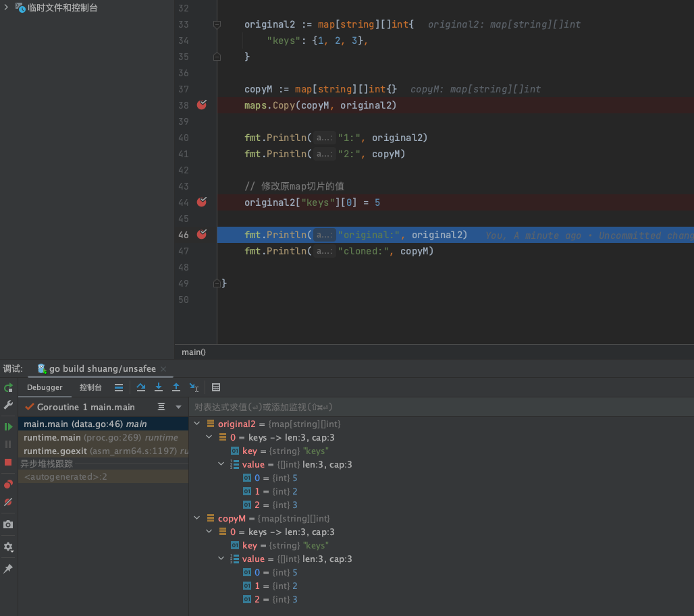Rerun the debug session

(x=8, y=388)
